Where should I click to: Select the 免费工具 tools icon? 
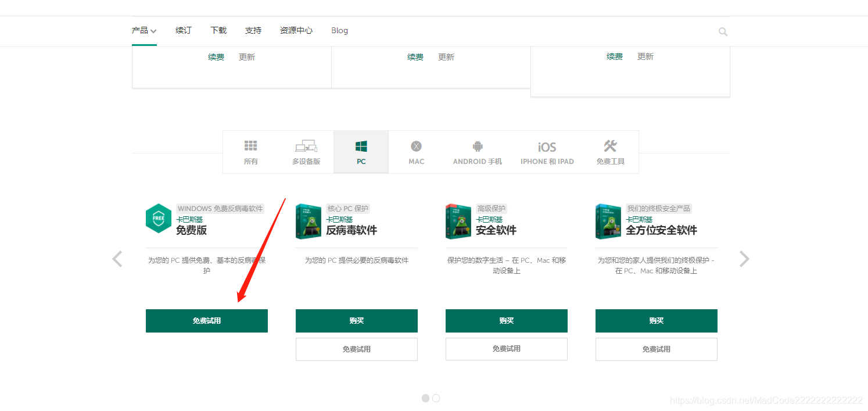click(610, 146)
